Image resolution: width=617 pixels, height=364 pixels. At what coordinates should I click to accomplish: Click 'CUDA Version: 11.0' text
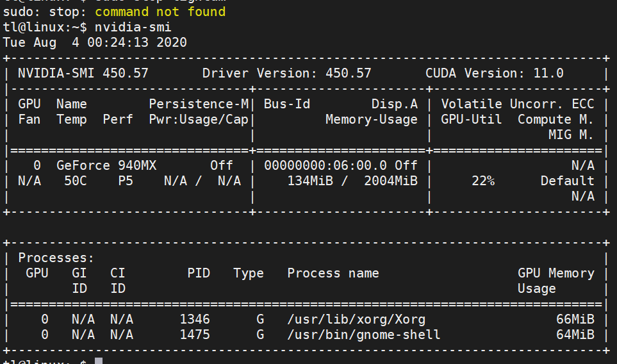coord(495,73)
